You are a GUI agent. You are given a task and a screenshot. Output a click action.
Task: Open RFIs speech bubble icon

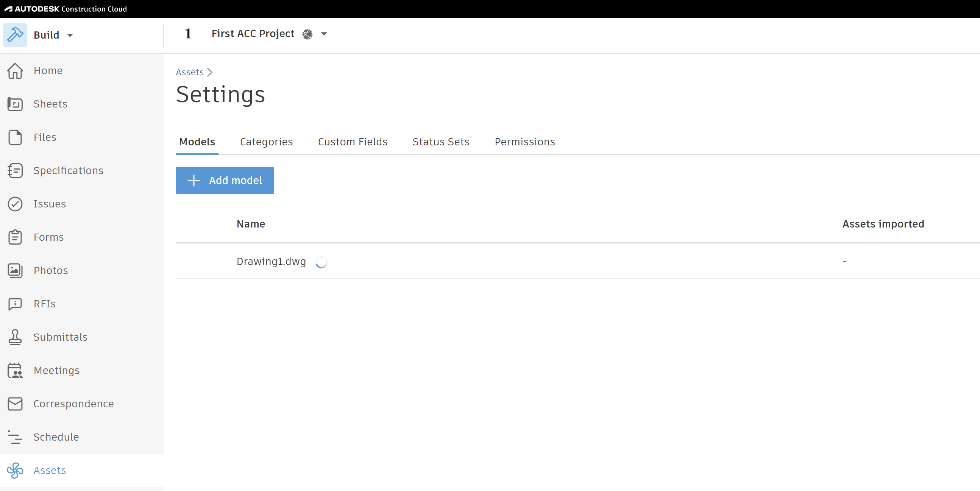pos(15,304)
